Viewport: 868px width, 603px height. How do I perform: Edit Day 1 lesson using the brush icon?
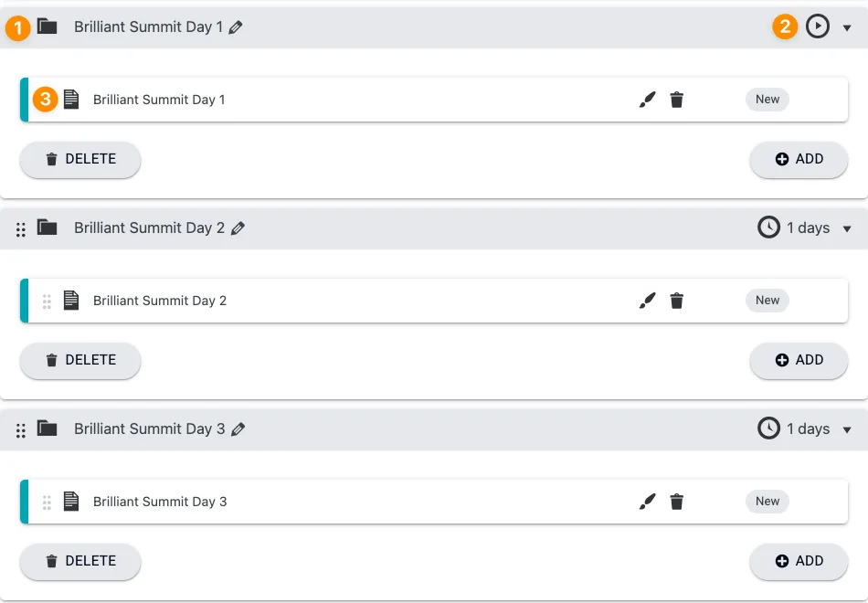pyautogui.click(x=647, y=99)
